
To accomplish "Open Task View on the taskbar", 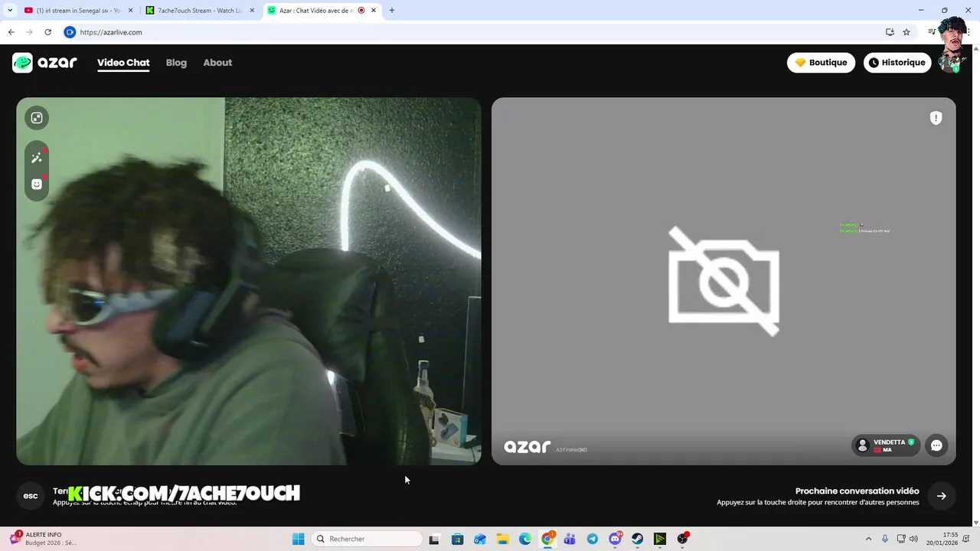I will pos(434,539).
